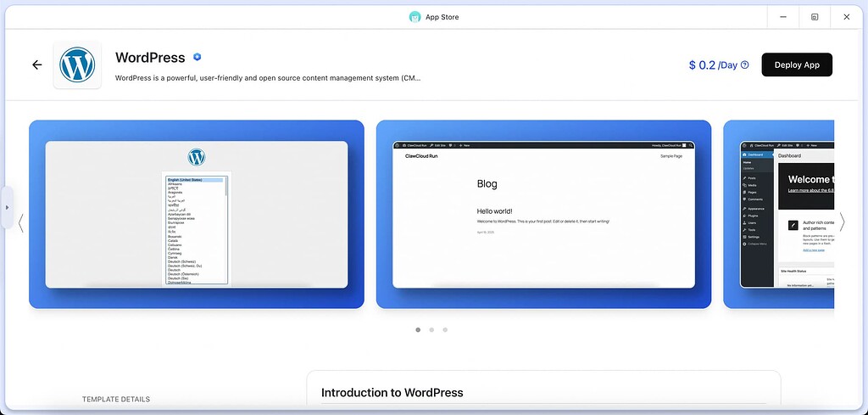This screenshot has width=868, height=415.
Task: Open the Blog page screenshot thumbnail
Action: click(x=543, y=215)
